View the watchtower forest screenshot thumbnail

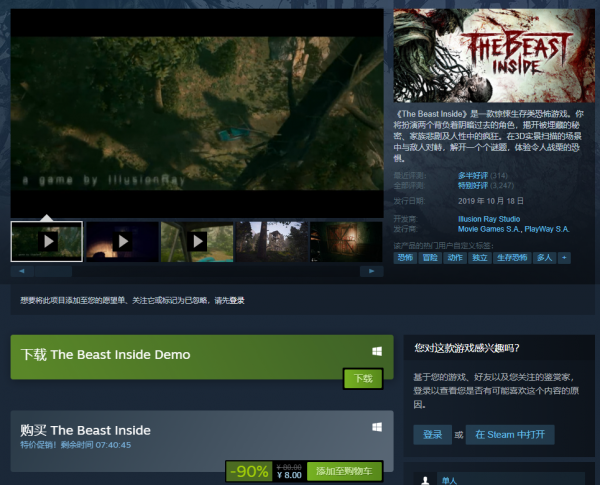[x=272, y=242]
